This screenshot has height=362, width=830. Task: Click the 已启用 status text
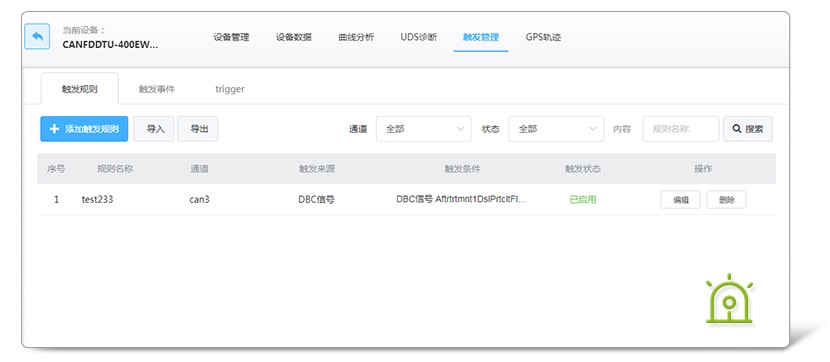click(583, 200)
